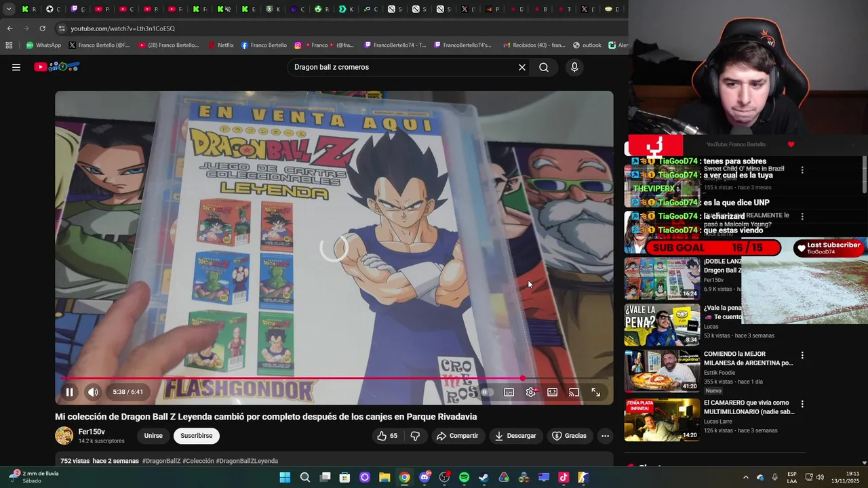Image resolution: width=868 pixels, height=488 pixels.
Task: Open site information icon in address bar
Action: click(x=62, y=28)
